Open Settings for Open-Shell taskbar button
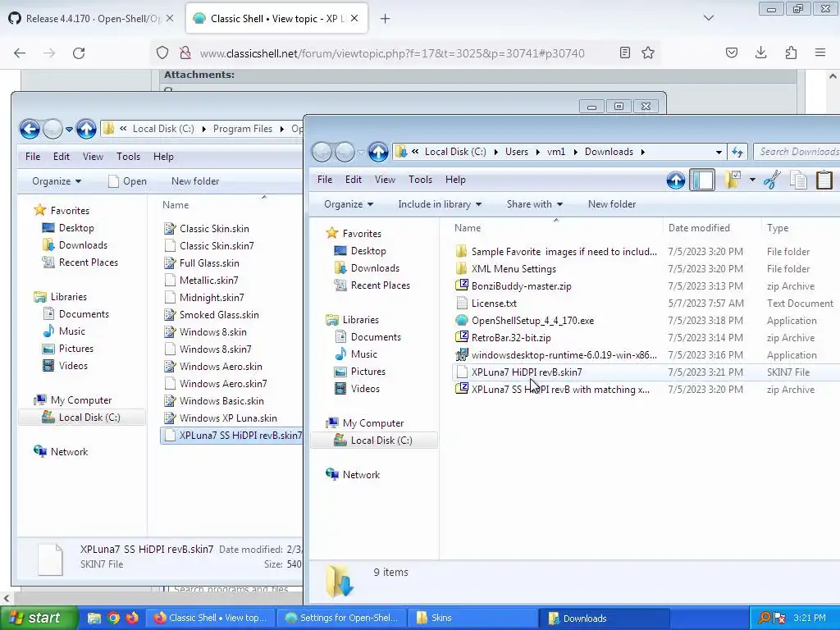The height and width of the screenshot is (630, 840). (341, 619)
